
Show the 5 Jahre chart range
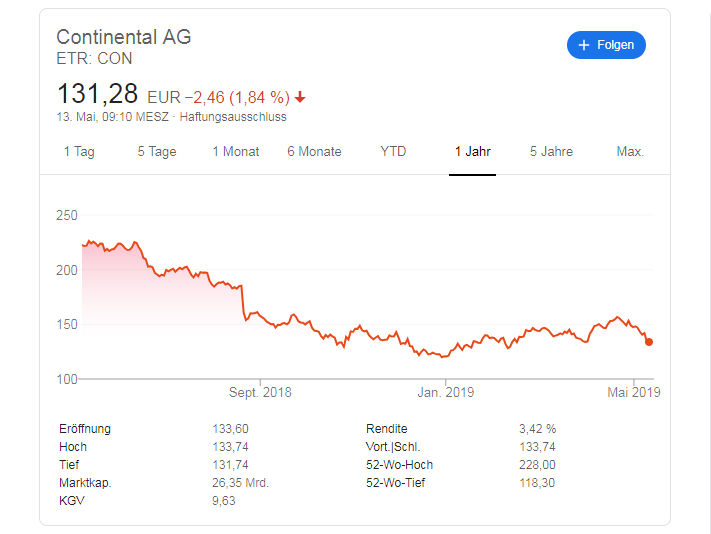coord(551,151)
